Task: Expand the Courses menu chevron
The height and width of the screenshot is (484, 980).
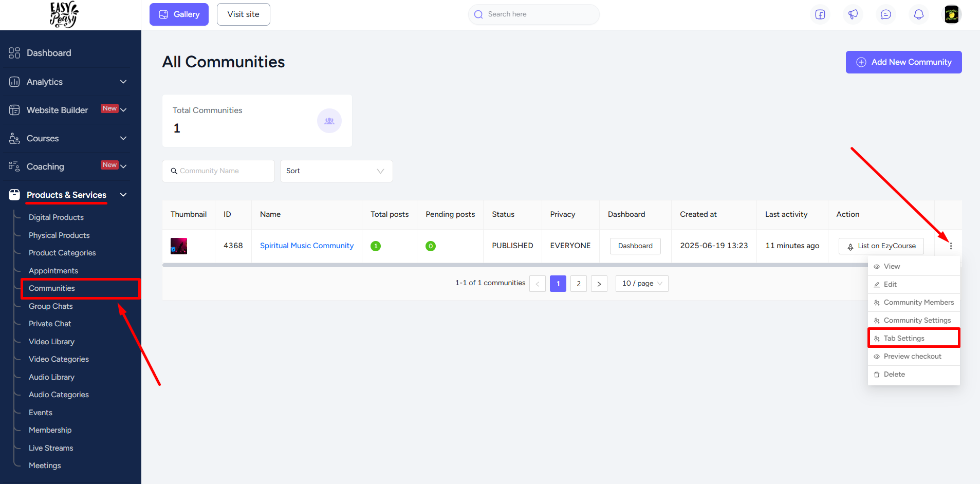Action: point(123,138)
